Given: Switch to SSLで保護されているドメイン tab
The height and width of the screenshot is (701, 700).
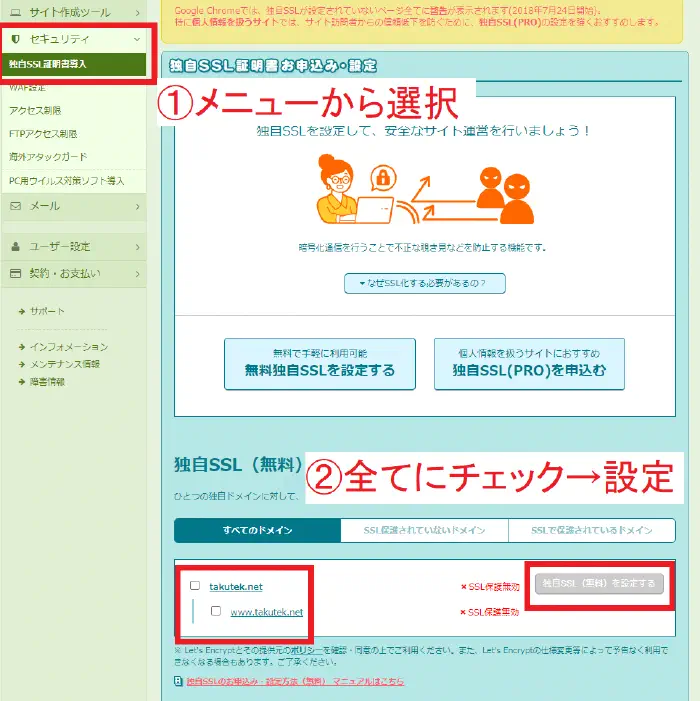Looking at the screenshot, I should tap(592, 530).
